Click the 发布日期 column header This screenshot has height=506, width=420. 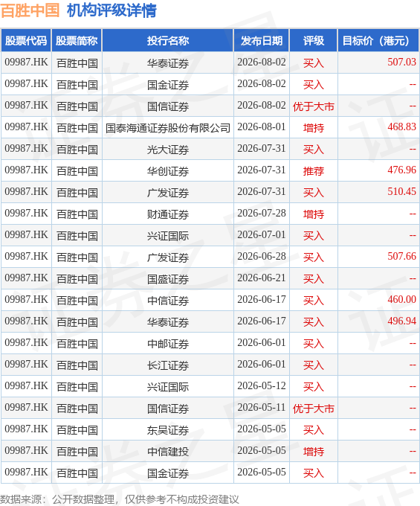[262, 41]
